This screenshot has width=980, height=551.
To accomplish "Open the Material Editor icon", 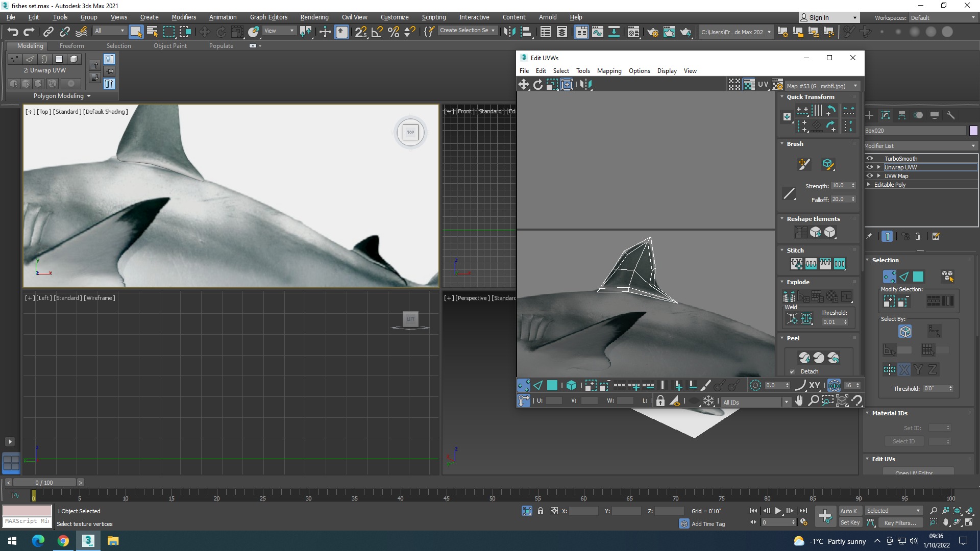I will (634, 32).
